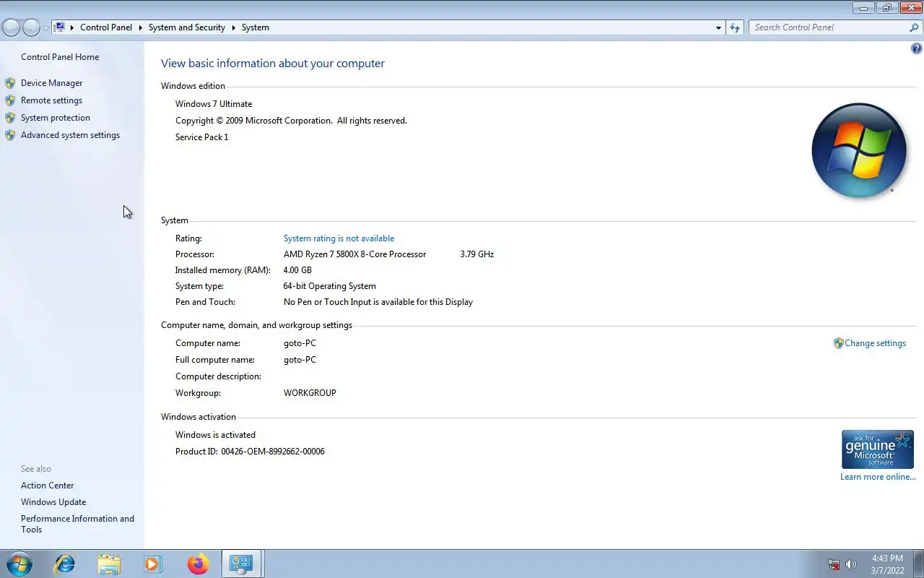
Task: Click the page heading View basic information
Action: 273,64
